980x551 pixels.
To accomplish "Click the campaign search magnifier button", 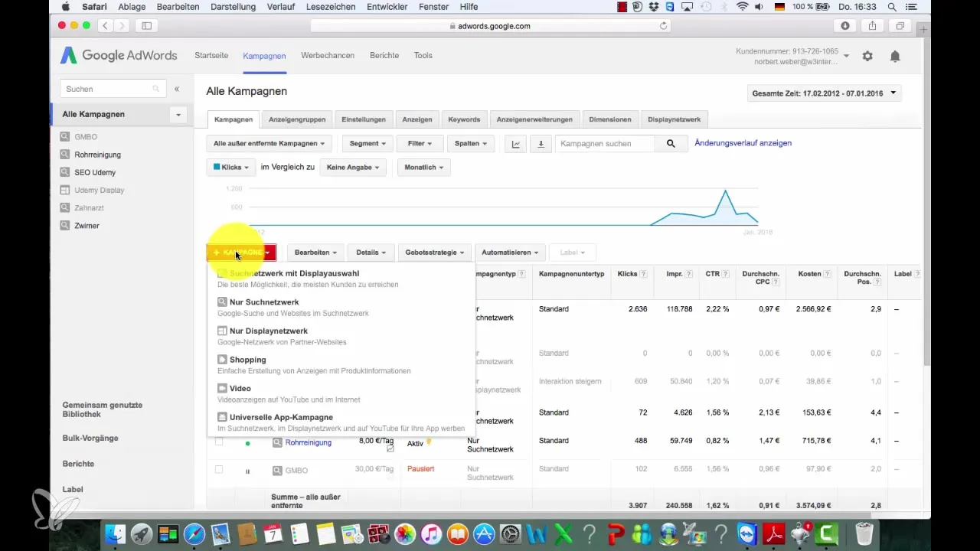I will (671, 143).
